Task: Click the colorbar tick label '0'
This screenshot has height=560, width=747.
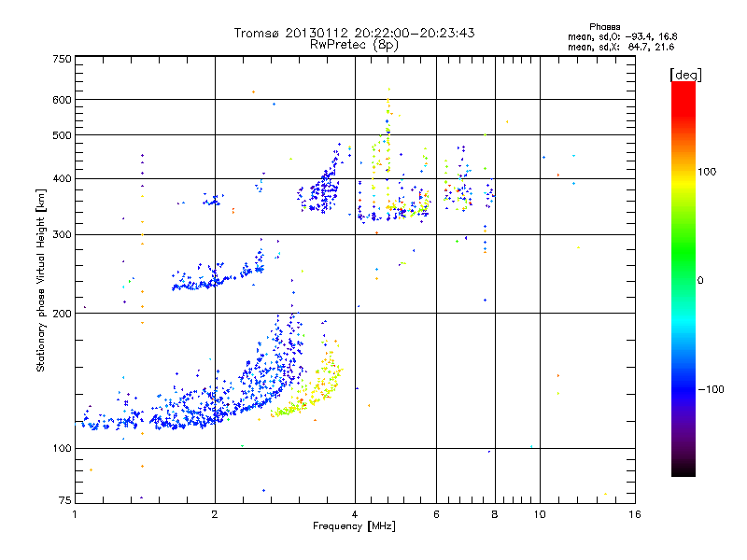Action: point(700,281)
